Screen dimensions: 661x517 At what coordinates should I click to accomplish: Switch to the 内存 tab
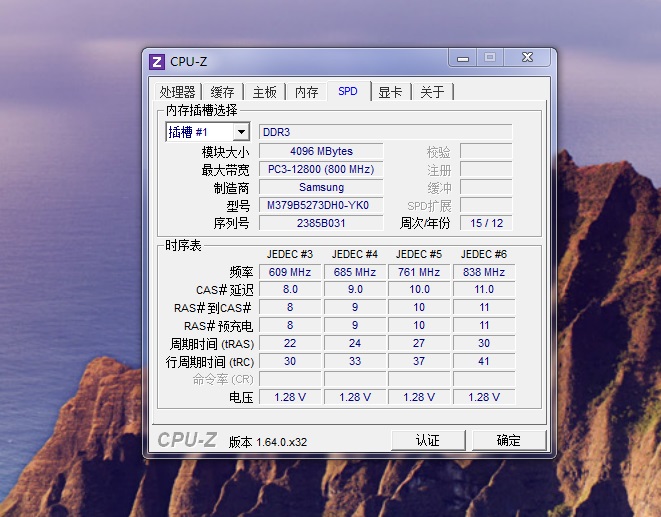point(306,92)
